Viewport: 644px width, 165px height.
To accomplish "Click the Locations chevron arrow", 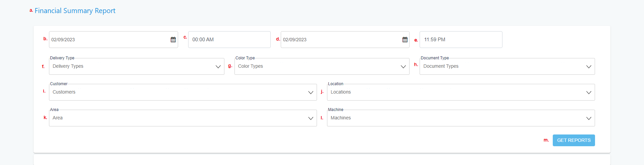I will click(x=589, y=93).
